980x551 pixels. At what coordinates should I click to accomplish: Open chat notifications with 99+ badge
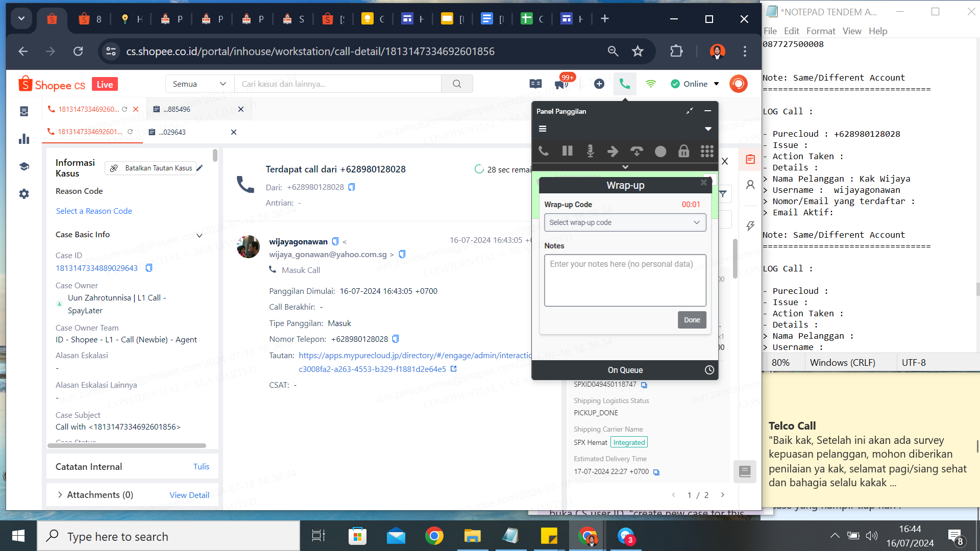click(x=562, y=84)
